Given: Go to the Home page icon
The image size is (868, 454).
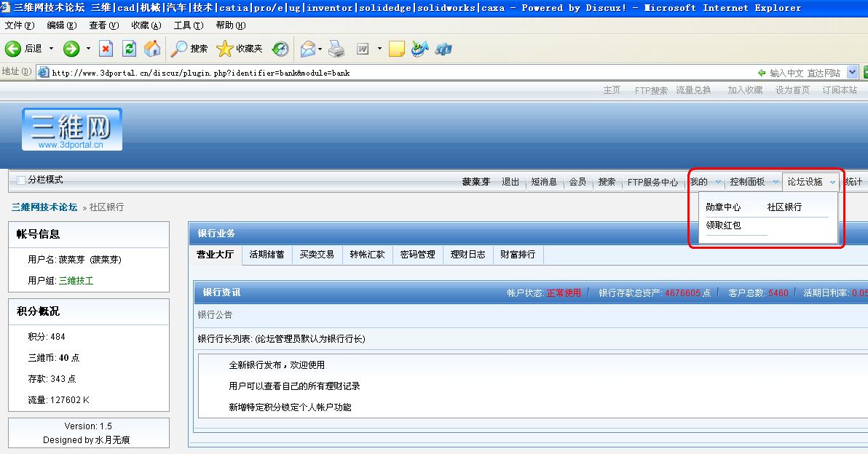Looking at the screenshot, I should point(152,49).
